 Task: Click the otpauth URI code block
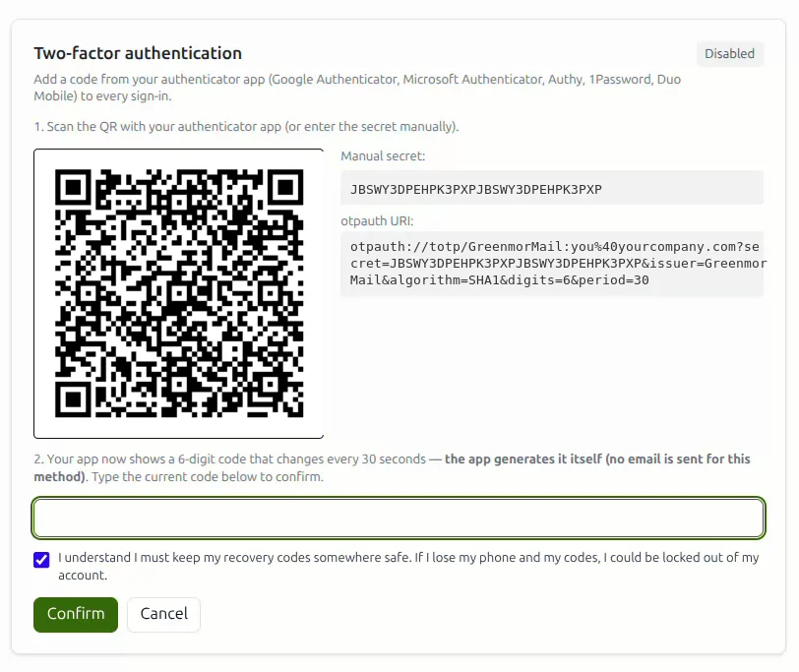tap(552, 264)
